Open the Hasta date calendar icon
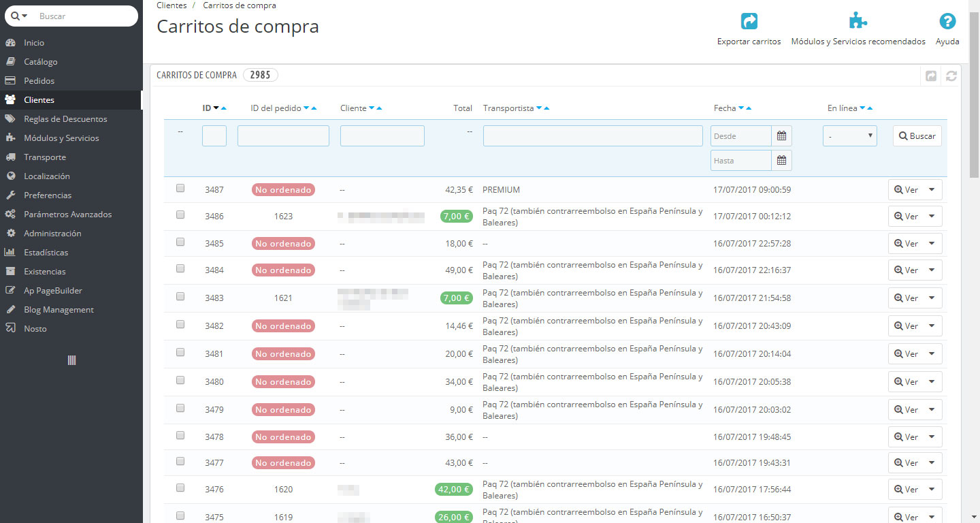 (781, 161)
